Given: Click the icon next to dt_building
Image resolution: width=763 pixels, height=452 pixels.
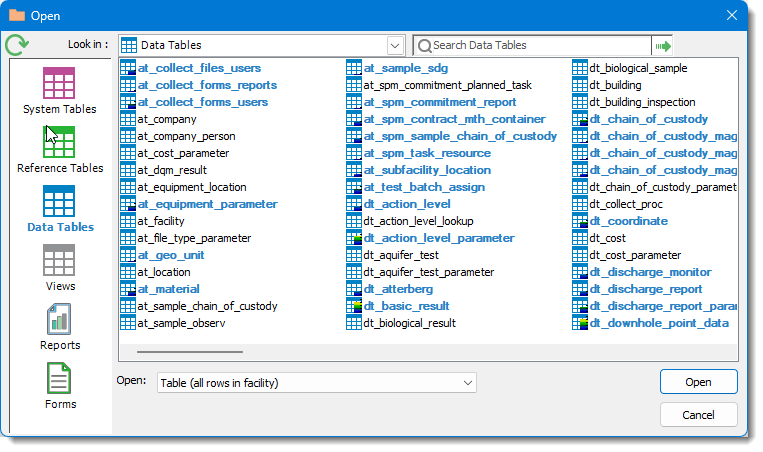Looking at the screenshot, I should coord(580,85).
